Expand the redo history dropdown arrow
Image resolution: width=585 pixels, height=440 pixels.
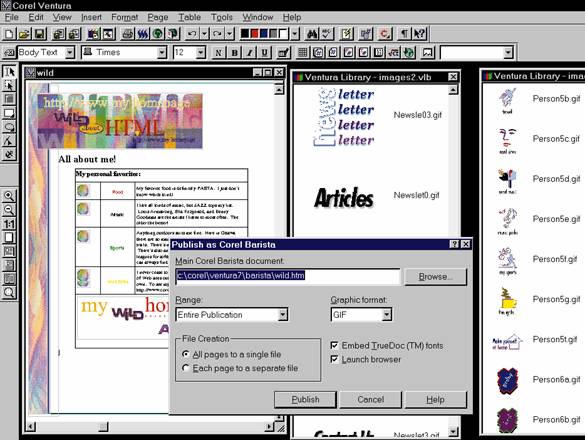click(230, 34)
